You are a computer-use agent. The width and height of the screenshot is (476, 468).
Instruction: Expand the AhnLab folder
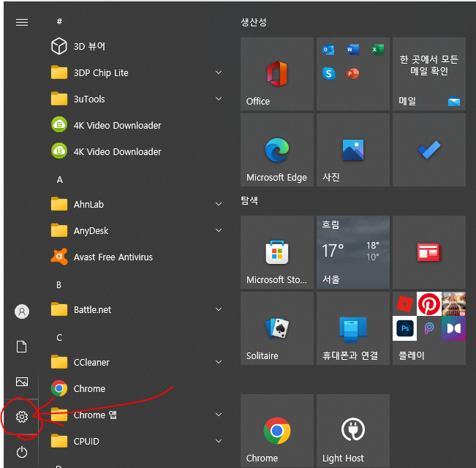219,204
